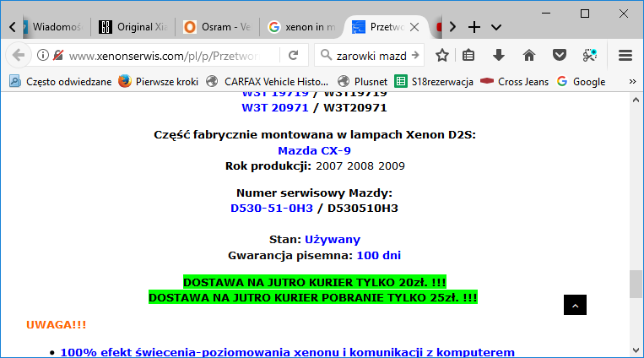The width and height of the screenshot is (644, 358).
Task: Bookmark this page with the star icon
Action: [441, 56]
